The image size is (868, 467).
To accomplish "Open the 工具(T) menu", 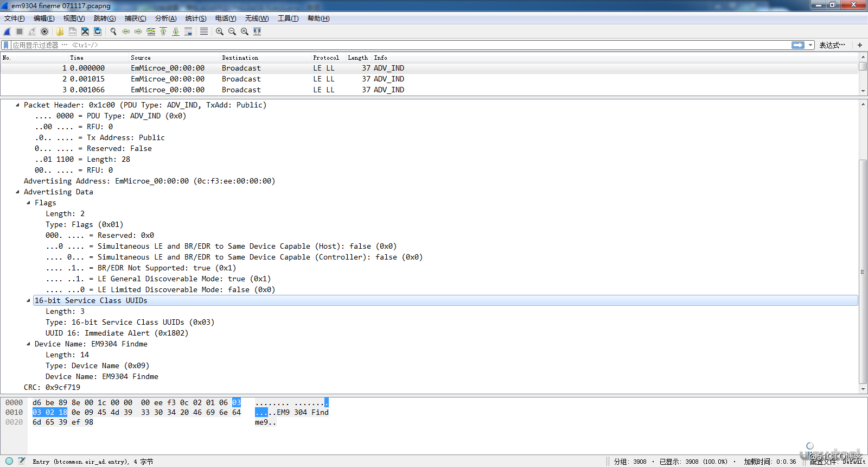I will pos(288,18).
